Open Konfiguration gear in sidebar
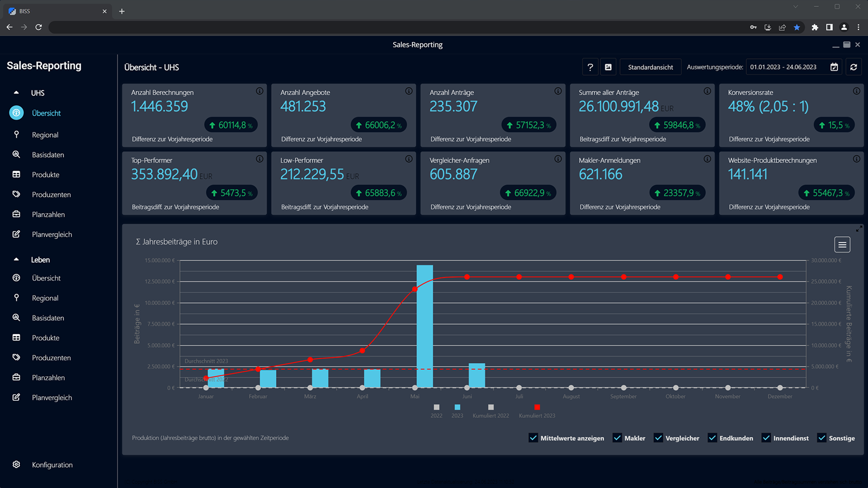 point(17,465)
